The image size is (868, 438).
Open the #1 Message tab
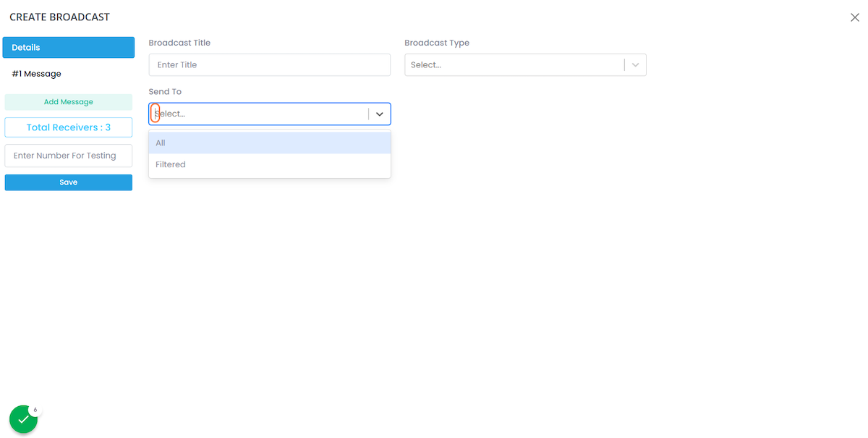[37, 74]
